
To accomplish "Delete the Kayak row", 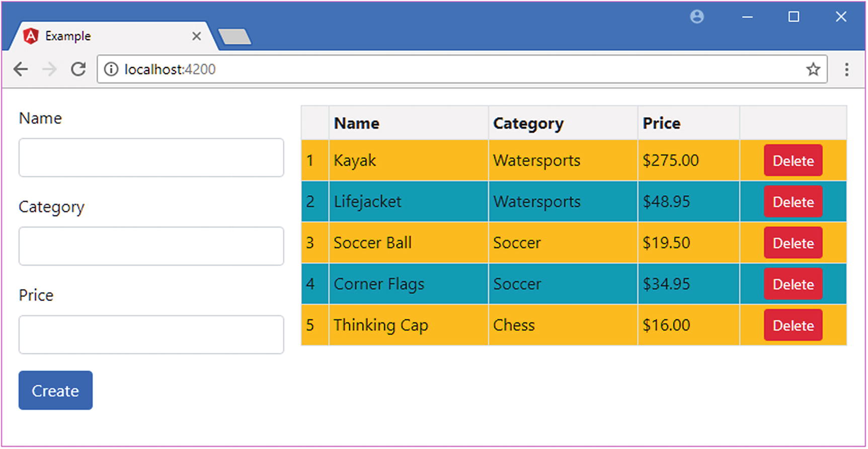I will tap(793, 161).
